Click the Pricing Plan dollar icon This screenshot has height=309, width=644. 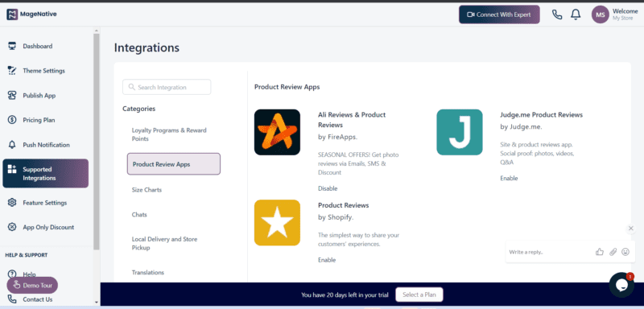(x=12, y=120)
